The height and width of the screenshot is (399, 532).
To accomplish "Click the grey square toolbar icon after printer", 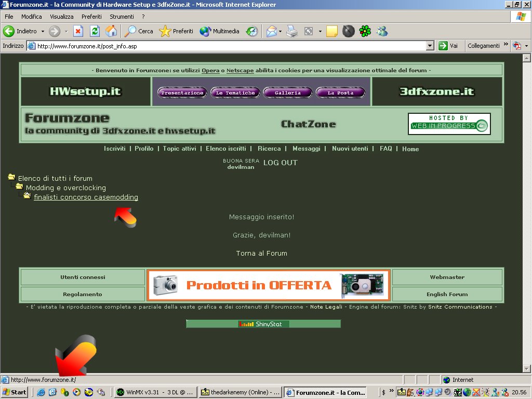I will pos(309,31).
